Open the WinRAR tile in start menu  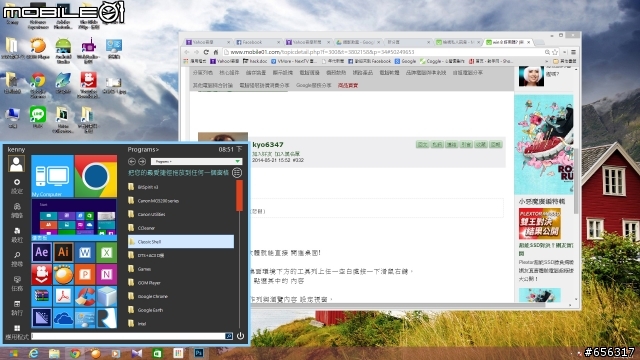[42, 296]
